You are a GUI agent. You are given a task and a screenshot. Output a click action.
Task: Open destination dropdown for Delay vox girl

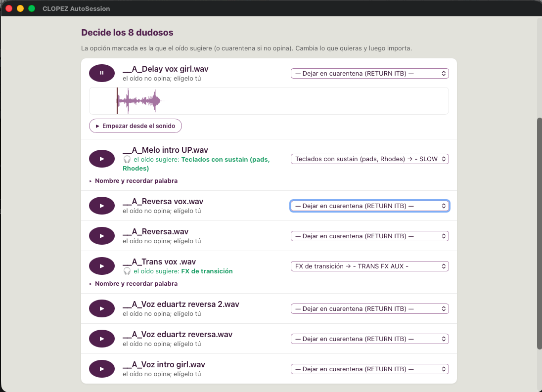[369, 74]
